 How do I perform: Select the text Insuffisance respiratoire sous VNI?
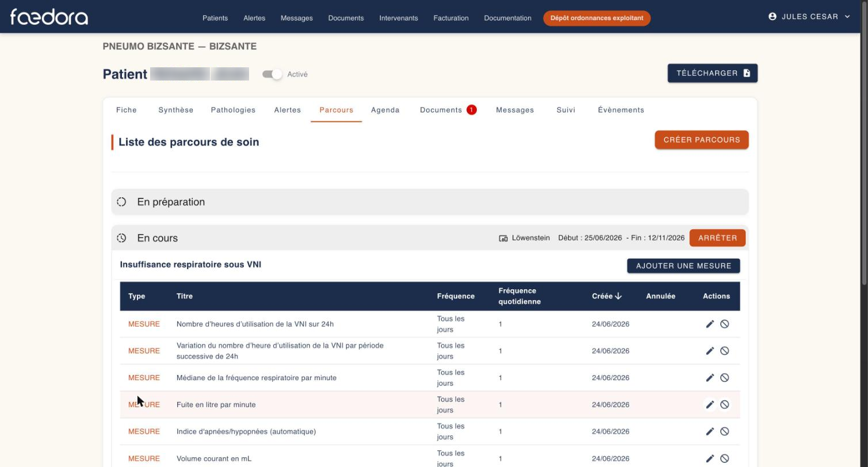[190, 265]
